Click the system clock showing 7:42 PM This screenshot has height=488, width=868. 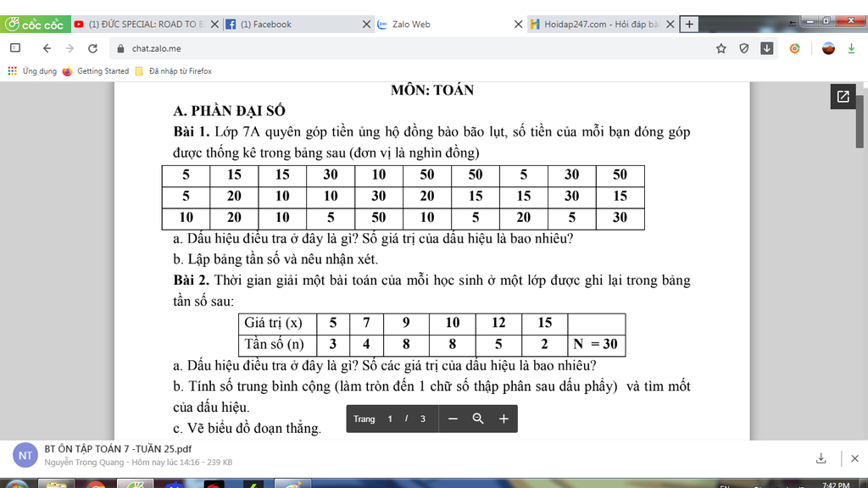click(836, 485)
